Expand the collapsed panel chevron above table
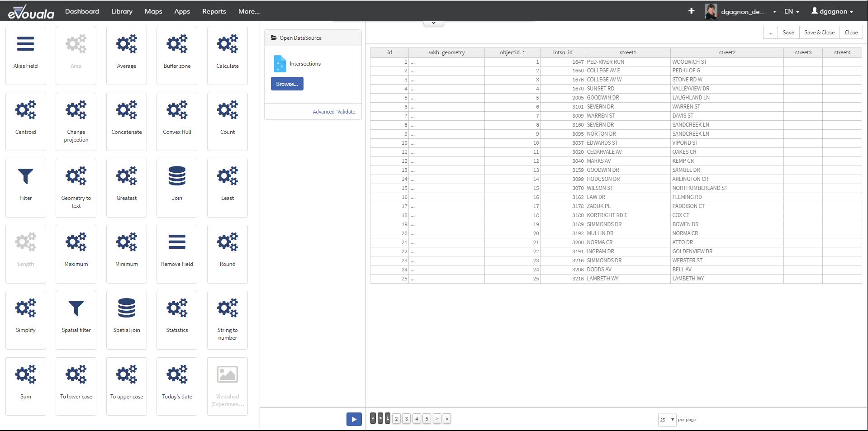Viewport: 868px width, 431px height. [433, 23]
